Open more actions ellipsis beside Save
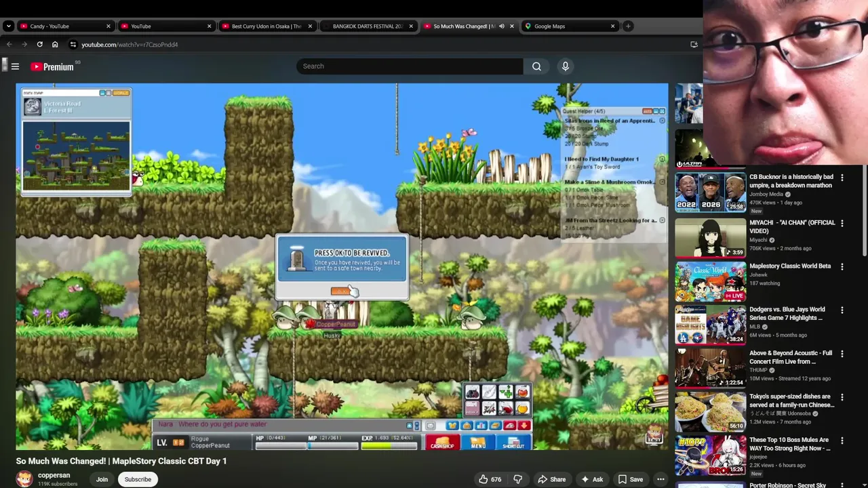Viewport: 868px width, 488px height. [660, 479]
